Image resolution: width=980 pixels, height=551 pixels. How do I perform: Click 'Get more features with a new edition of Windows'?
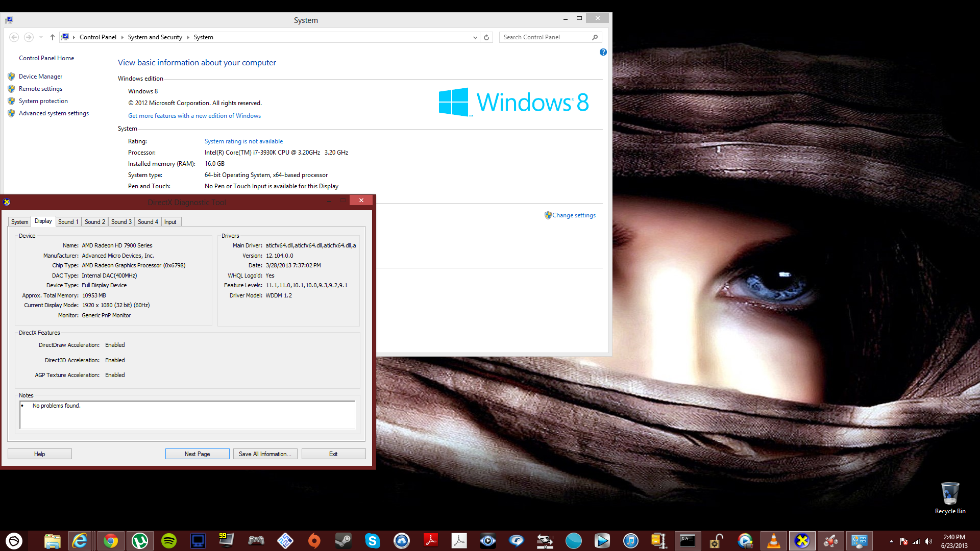tap(194, 116)
